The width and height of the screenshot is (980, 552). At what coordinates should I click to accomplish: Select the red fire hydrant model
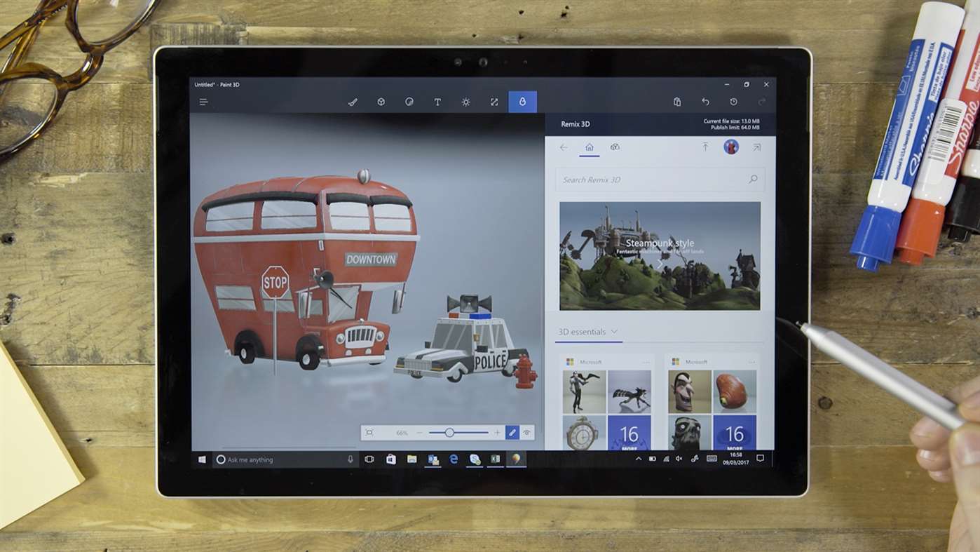[525, 371]
